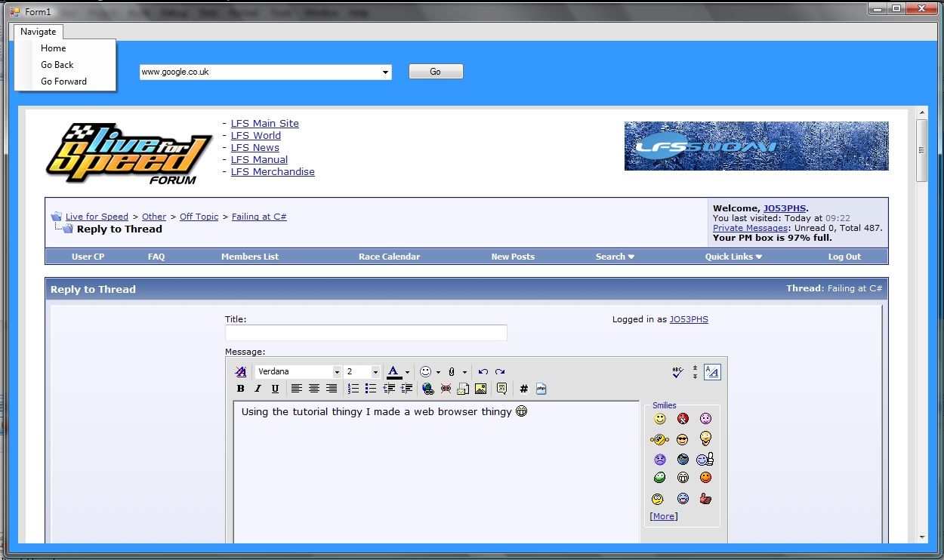Image resolution: width=944 pixels, height=560 pixels.
Task: Open the Navigate menu
Action: tap(39, 32)
